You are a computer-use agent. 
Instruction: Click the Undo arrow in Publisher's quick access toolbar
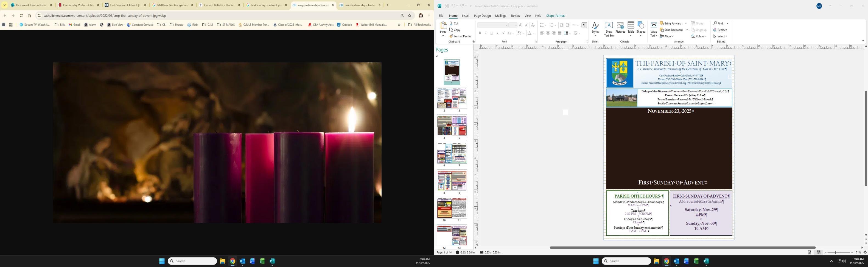coord(453,6)
